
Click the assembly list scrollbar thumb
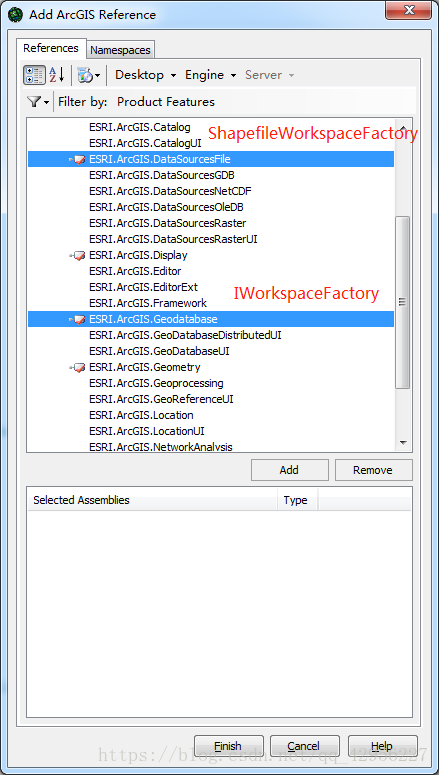(403, 301)
